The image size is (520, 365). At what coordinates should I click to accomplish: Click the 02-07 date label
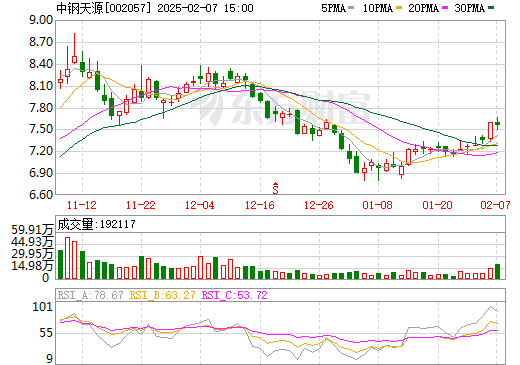495,205
